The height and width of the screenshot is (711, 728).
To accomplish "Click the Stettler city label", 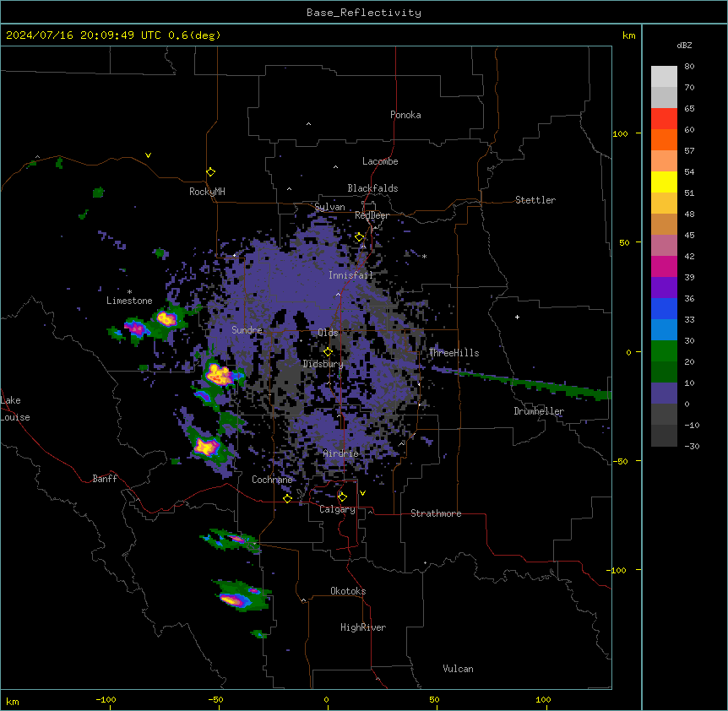I will tap(535, 200).
